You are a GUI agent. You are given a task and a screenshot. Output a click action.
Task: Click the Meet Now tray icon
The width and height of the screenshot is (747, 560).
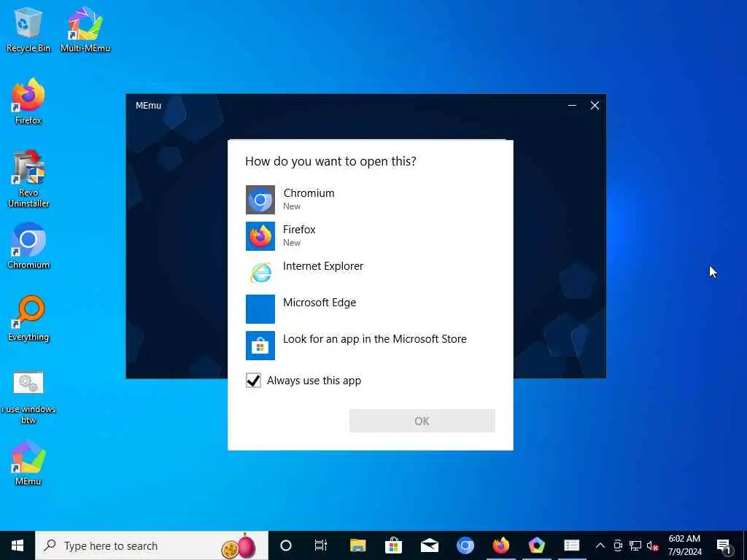pos(618,545)
